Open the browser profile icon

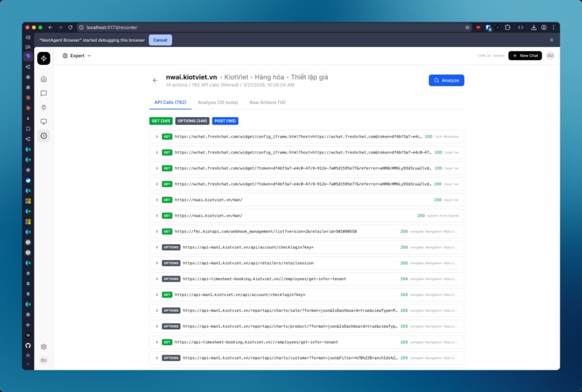click(x=544, y=27)
